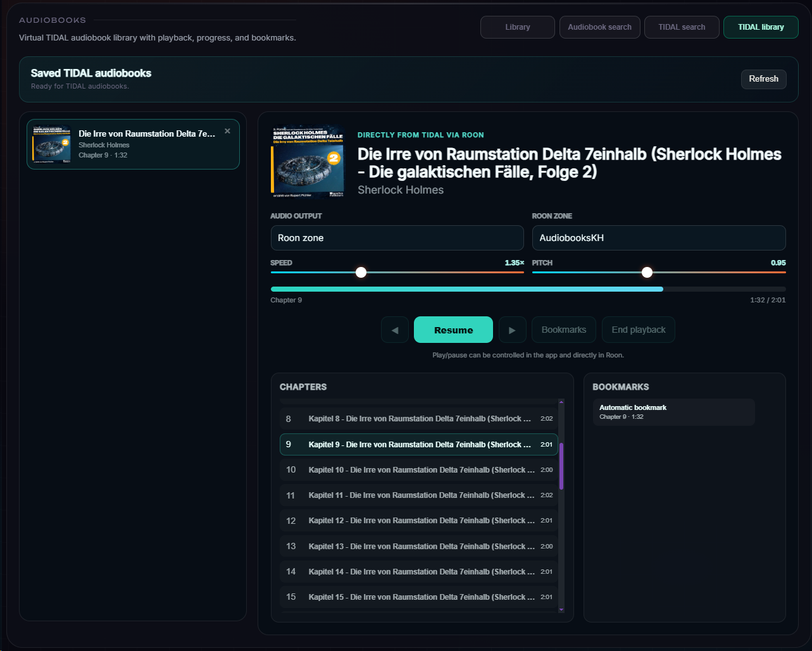Select the saved audiobook cover thumbnail in sidebar

point(52,144)
